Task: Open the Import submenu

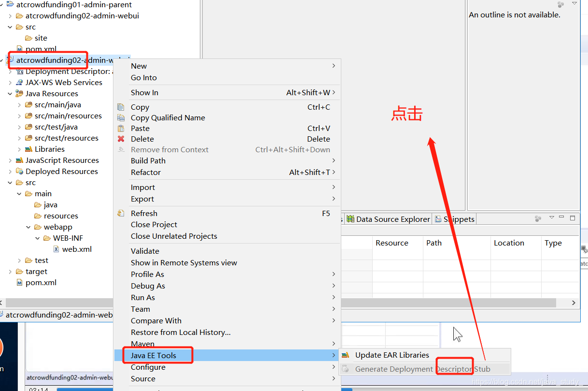Action: tap(227, 188)
